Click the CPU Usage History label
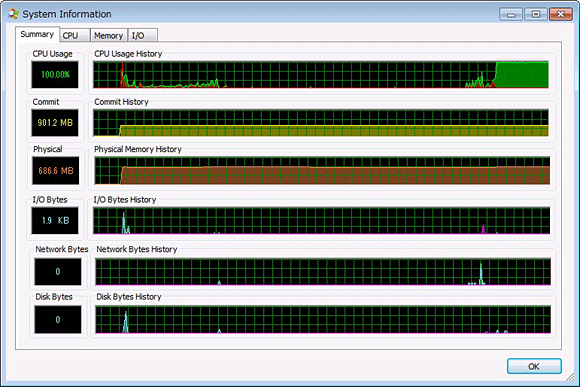 [x=128, y=54]
